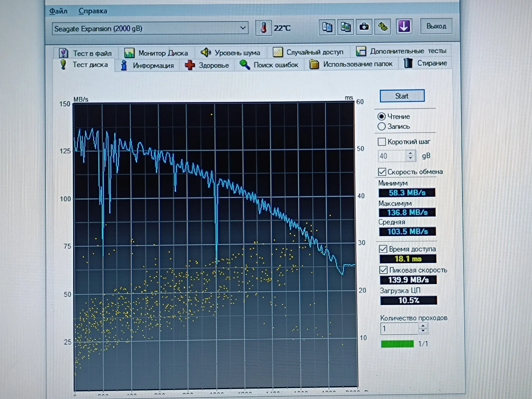532x399 pixels.
Task: Switch to the Информация tab
Action: pyautogui.click(x=147, y=65)
